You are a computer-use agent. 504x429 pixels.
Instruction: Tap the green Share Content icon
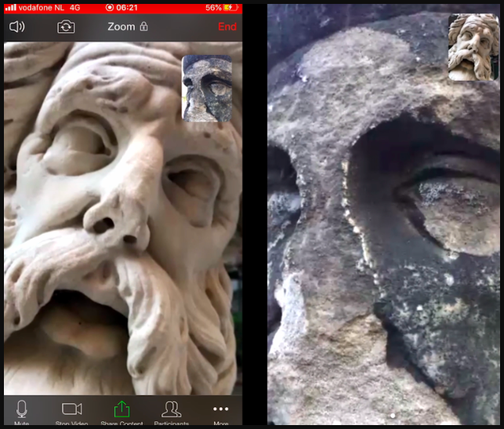click(121, 410)
